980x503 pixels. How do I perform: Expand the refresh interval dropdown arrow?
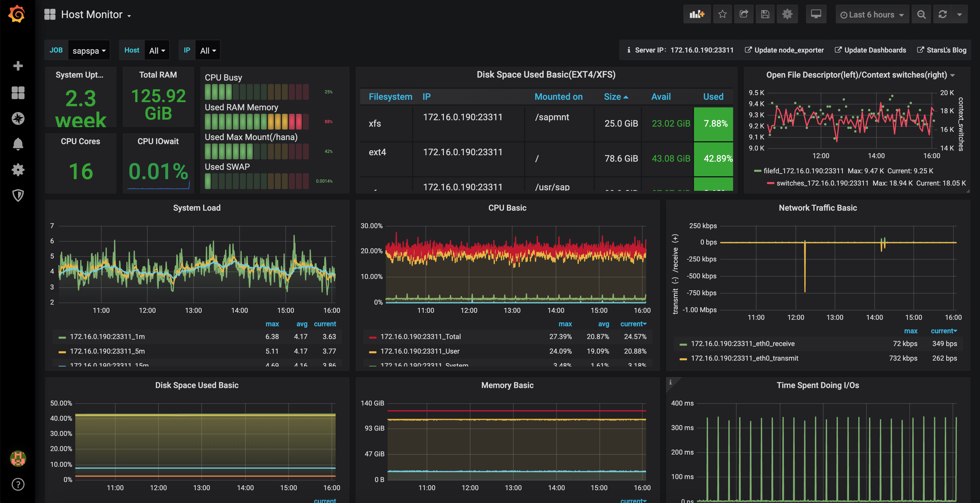(x=960, y=15)
